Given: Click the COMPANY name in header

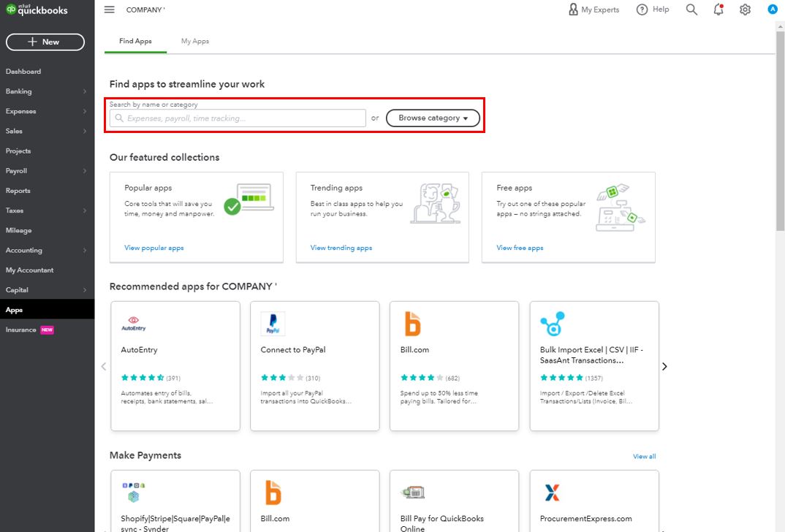Looking at the screenshot, I should (x=145, y=10).
